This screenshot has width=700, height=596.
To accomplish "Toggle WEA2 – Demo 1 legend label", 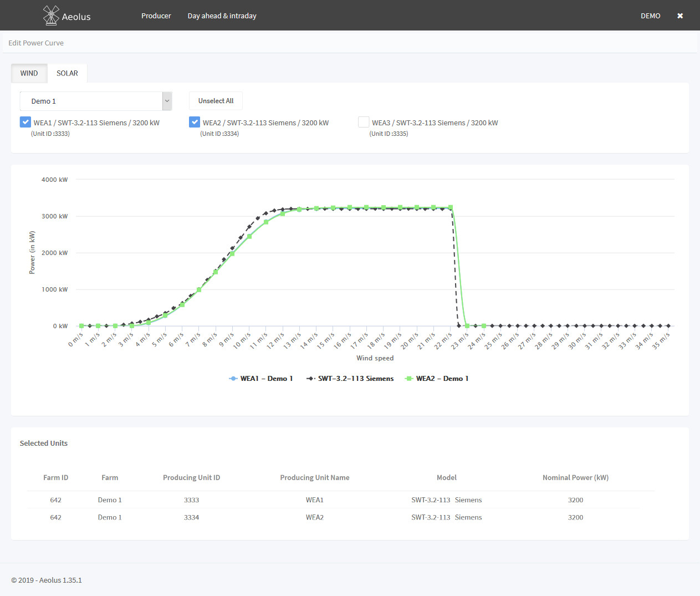I will tap(442, 379).
